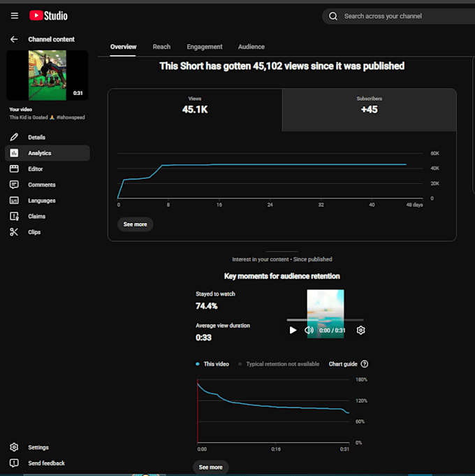Open the Chart guide help icon

tap(365, 364)
